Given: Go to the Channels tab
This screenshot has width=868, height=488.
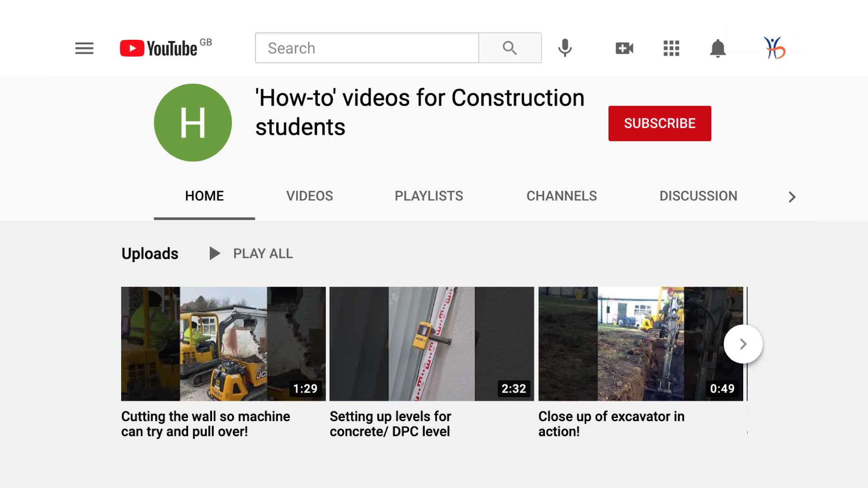Looking at the screenshot, I should (x=561, y=196).
